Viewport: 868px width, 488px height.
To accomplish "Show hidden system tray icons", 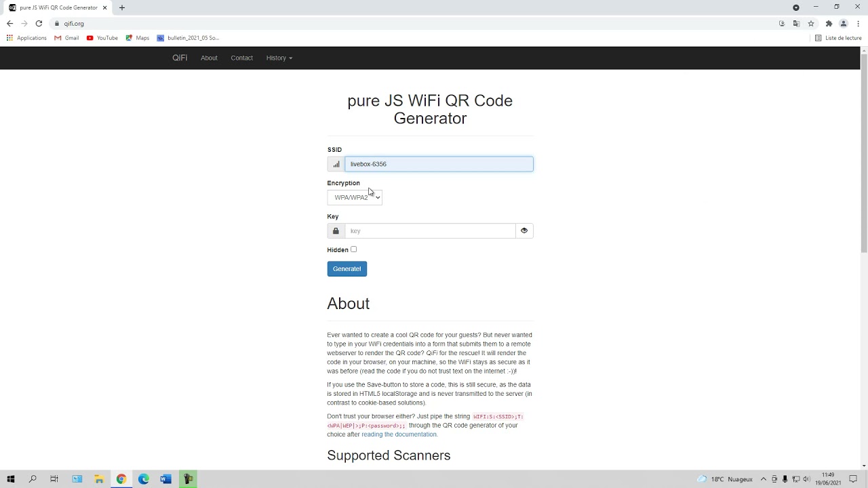I will [764, 479].
